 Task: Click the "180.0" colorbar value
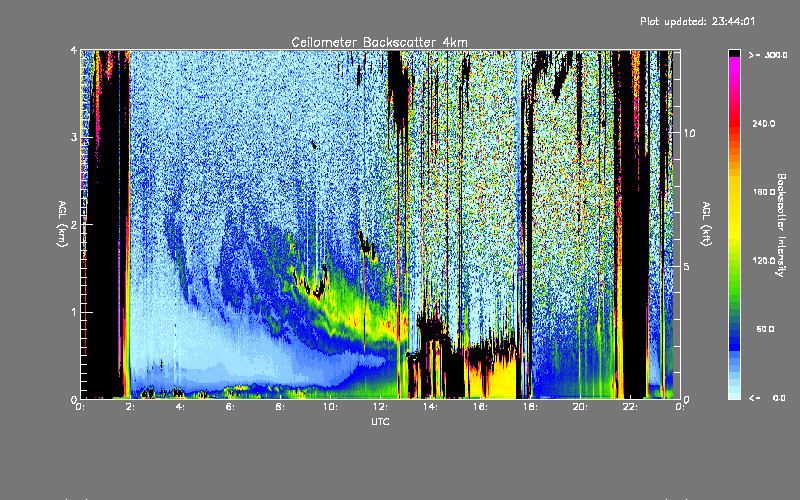coord(764,192)
